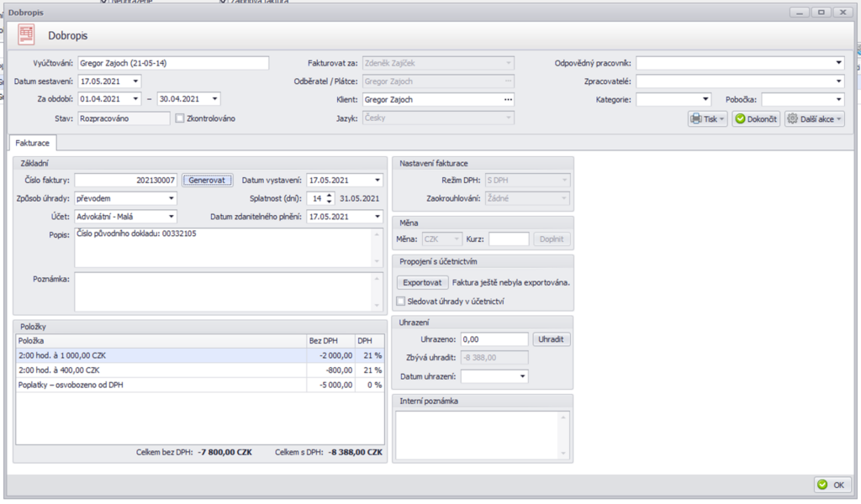
Task: Click the -5 000,00 amount cell
Action: coord(330,385)
